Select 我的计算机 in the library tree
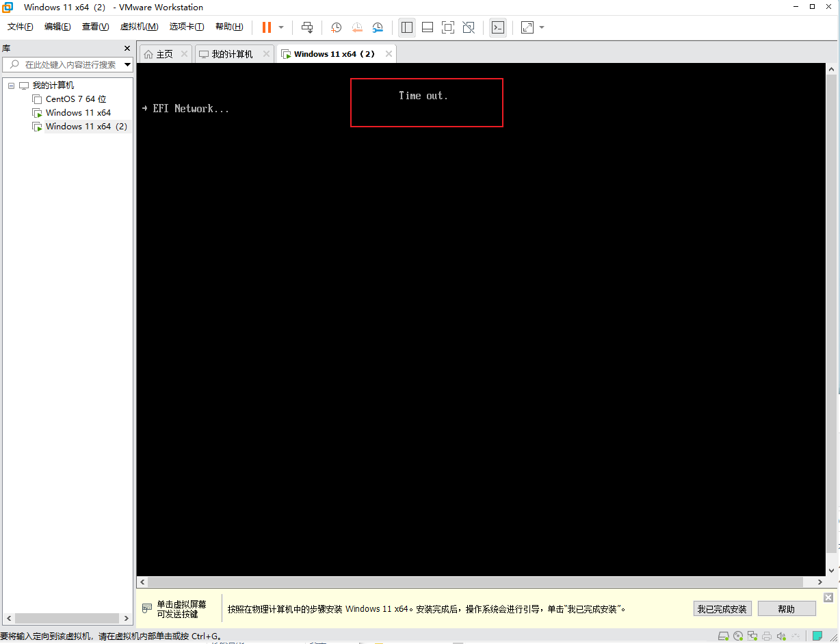 (53, 86)
